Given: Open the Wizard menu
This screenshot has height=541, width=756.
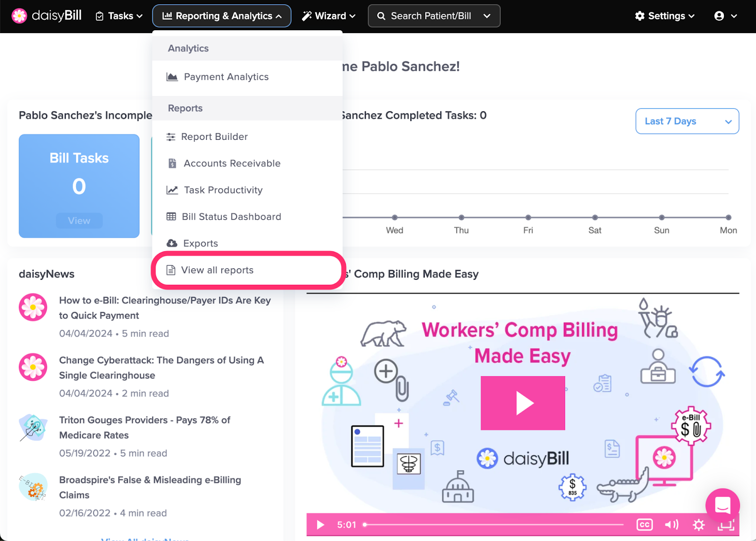Looking at the screenshot, I should coord(328,16).
